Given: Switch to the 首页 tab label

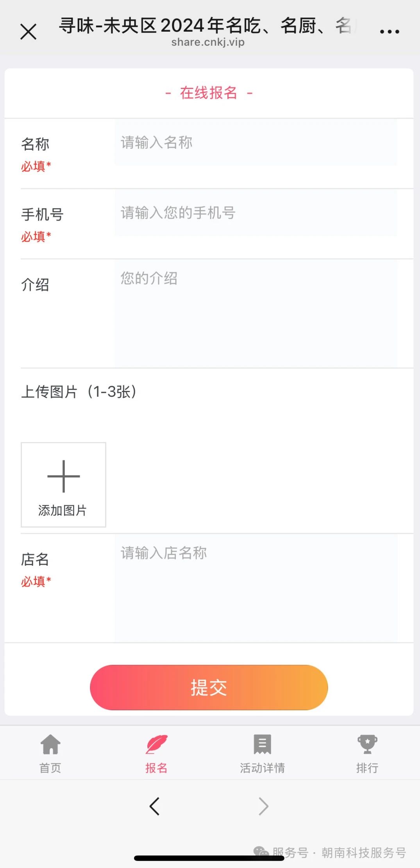Looking at the screenshot, I should click(x=50, y=768).
